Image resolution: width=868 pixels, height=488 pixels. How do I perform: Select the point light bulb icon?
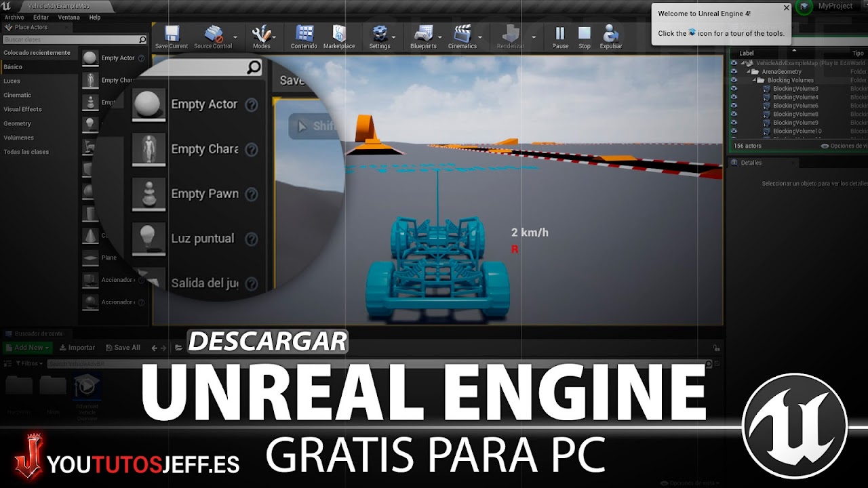[90, 125]
